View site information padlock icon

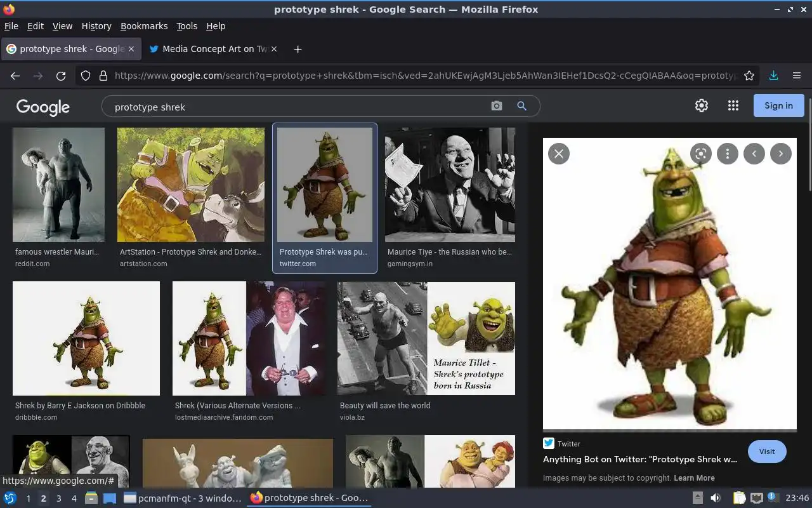coord(103,76)
